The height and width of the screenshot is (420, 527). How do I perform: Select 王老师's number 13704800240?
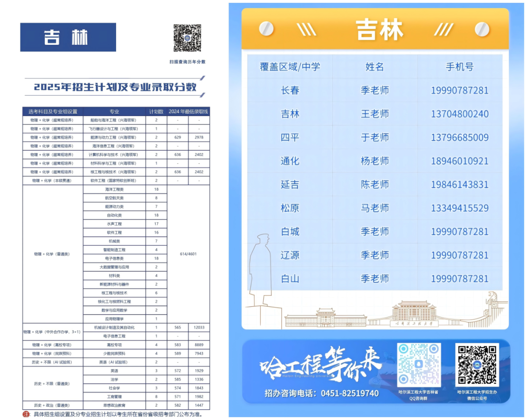click(460, 114)
